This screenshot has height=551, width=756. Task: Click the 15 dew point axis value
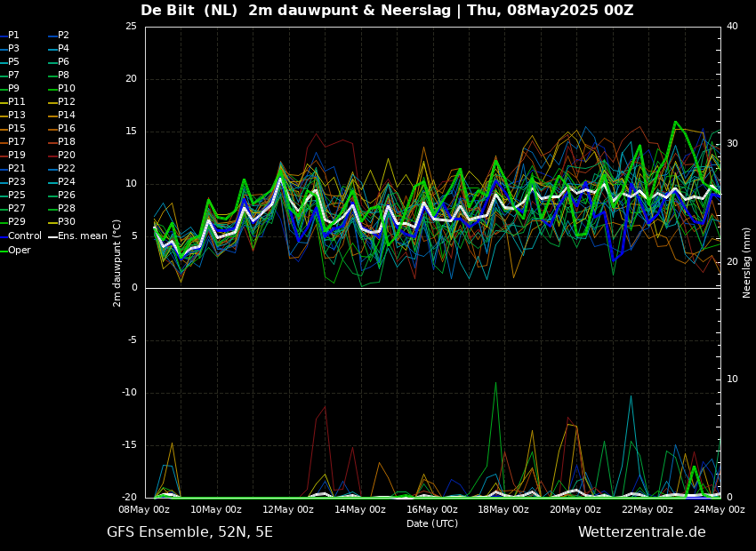[131, 131]
